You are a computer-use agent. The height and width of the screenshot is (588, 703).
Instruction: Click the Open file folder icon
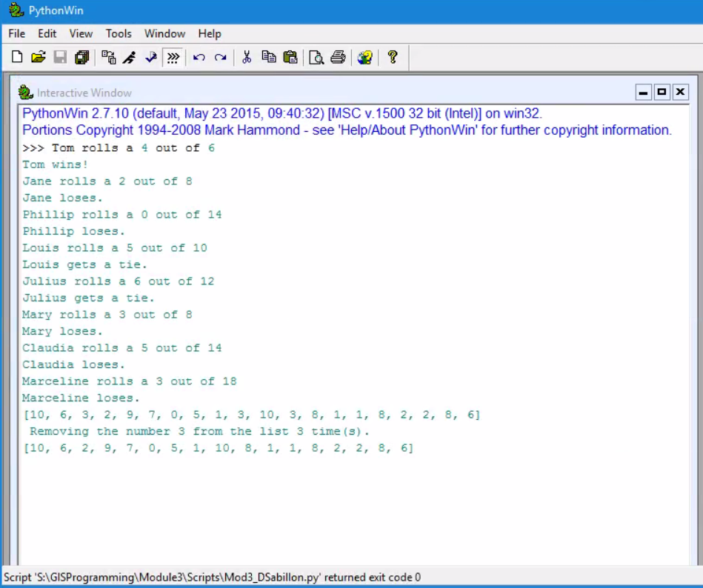coord(39,57)
